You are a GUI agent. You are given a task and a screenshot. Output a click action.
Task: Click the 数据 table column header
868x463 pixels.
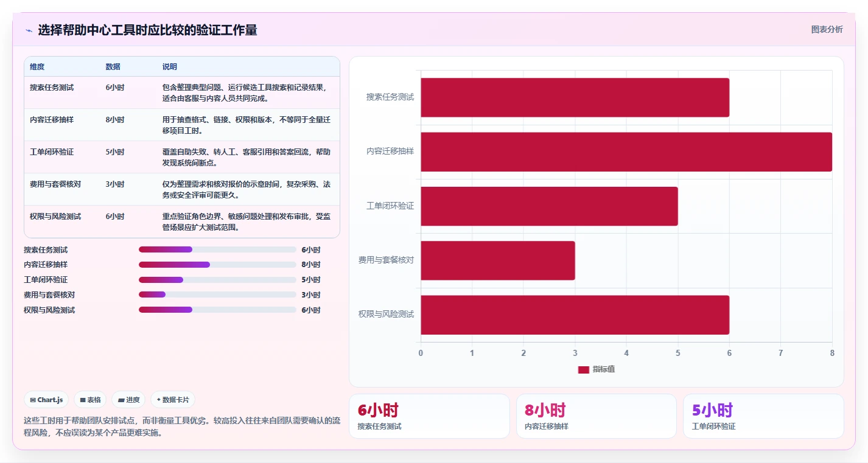113,67
